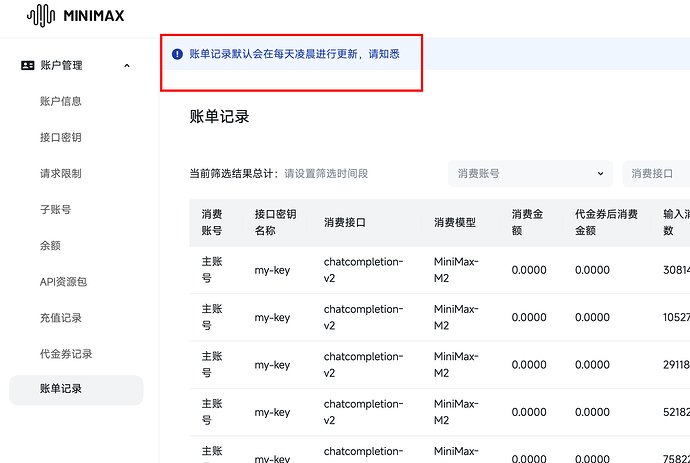Click the 接口密钥名称 column header
This screenshot has width=690, height=463.
[x=275, y=222]
